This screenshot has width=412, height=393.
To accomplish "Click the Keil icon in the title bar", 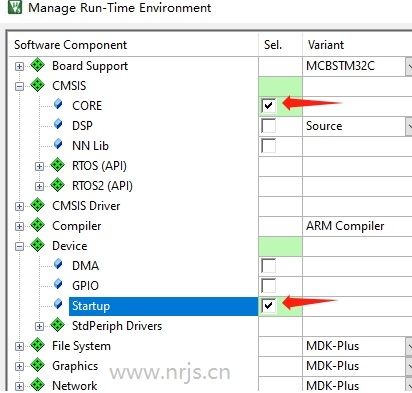I will point(15,7).
